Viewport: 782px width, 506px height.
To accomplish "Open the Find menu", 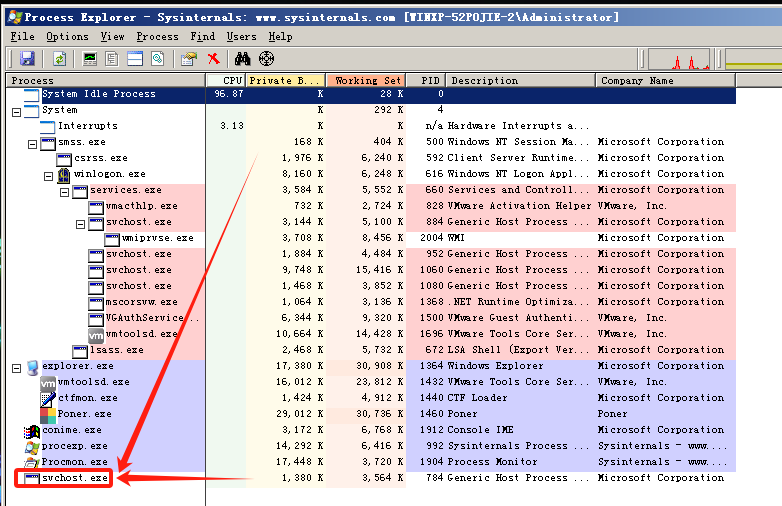I will pos(202,37).
